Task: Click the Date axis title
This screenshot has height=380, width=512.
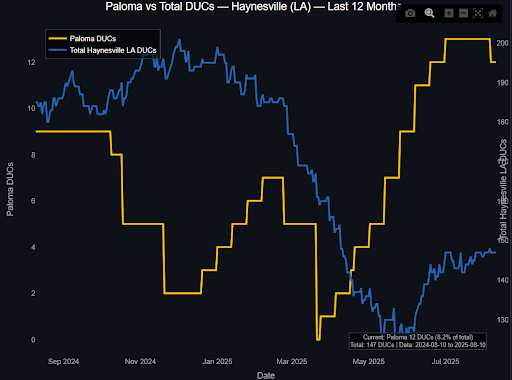Action: pyautogui.click(x=266, y=375)
